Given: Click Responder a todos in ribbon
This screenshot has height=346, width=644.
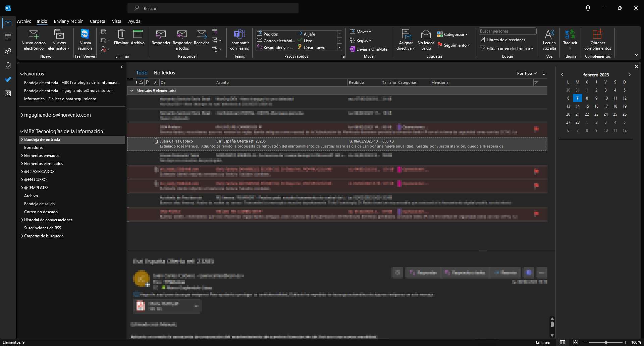Looking at the screenshot, I should (182, 40).
